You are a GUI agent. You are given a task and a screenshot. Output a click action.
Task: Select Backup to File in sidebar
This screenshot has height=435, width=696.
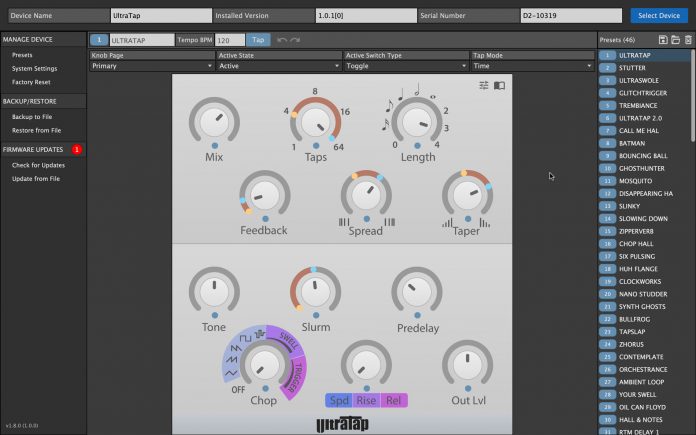click(x=32, y=117)
